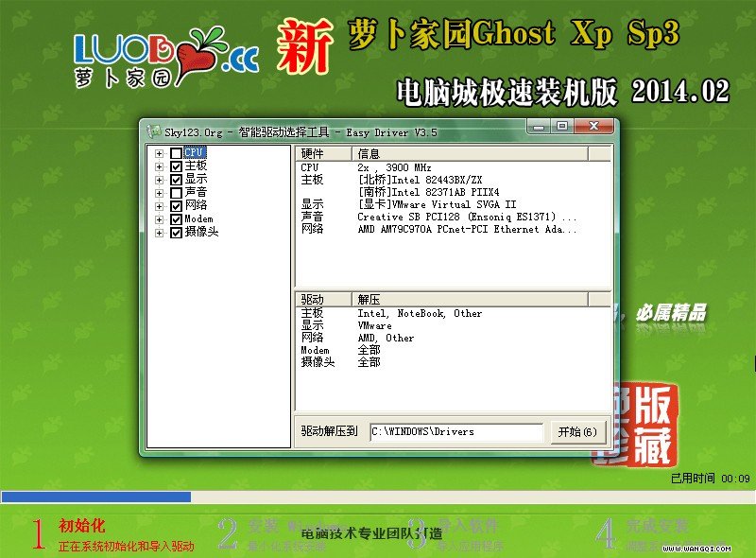Close the Easy Driver window
Viewport: 756px width, 558px height.
coord(594,127)
